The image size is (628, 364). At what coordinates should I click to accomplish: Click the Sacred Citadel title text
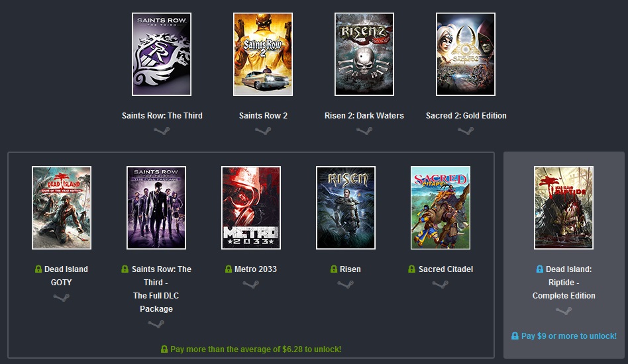446,269
